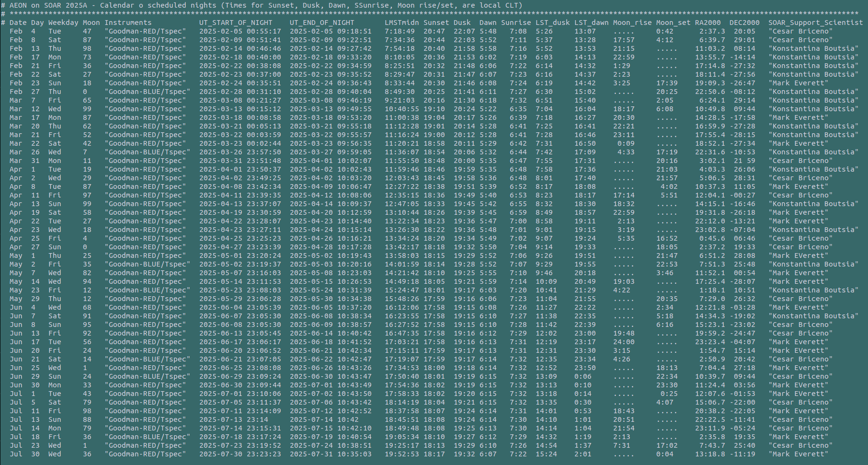Screen dimensions: 868x465
Task: Select Goodman-BLUE/Tspec in the Jun 29 row
Action: point(148,376)
